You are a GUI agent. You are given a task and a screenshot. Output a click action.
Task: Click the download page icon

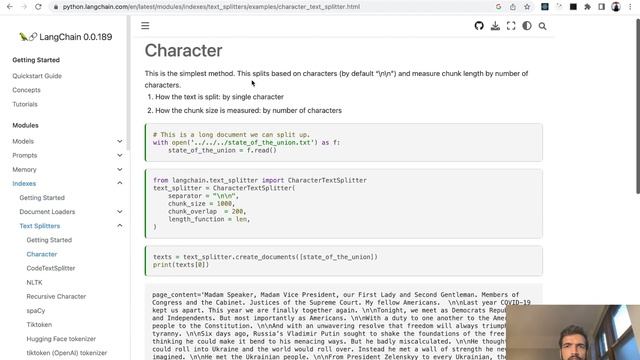tap(495, 26)
